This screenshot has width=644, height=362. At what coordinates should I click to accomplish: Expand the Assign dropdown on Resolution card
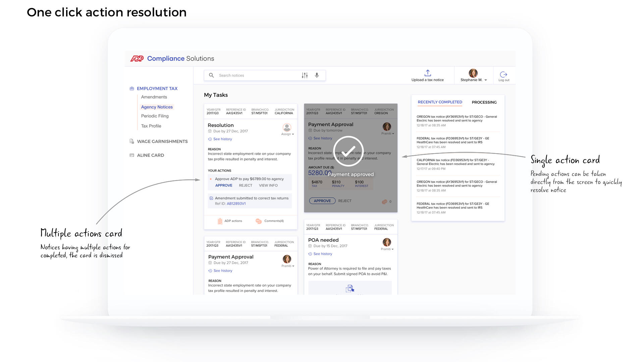[287, 134]
